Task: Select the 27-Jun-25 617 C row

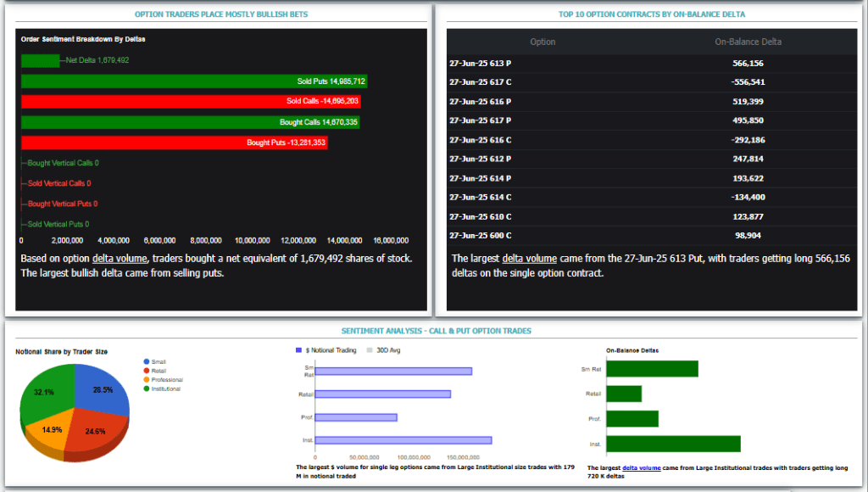Action: (652, 82)
